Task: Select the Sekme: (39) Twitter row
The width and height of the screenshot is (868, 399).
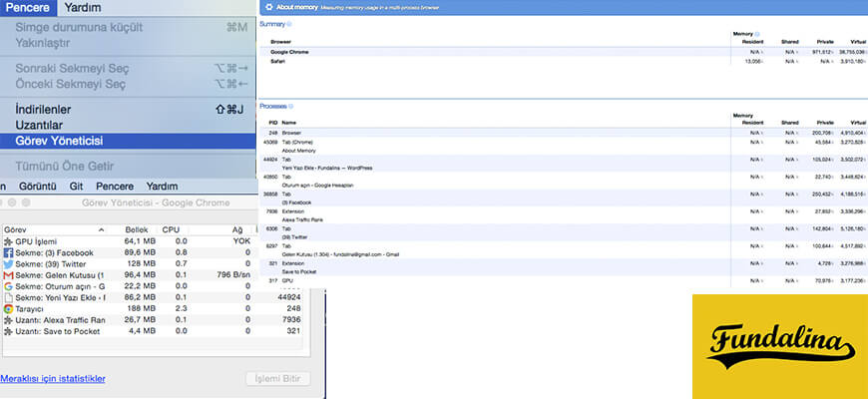Action: click(x=128, y=264)
